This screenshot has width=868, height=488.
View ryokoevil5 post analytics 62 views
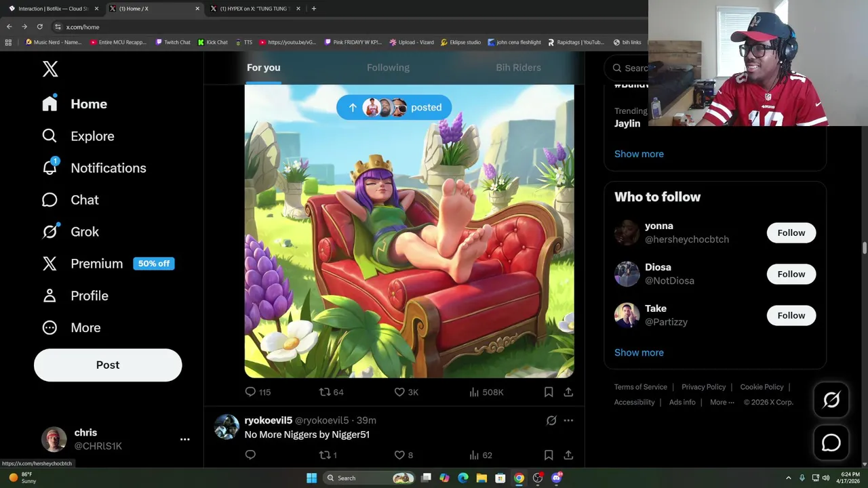click(481, 455)
